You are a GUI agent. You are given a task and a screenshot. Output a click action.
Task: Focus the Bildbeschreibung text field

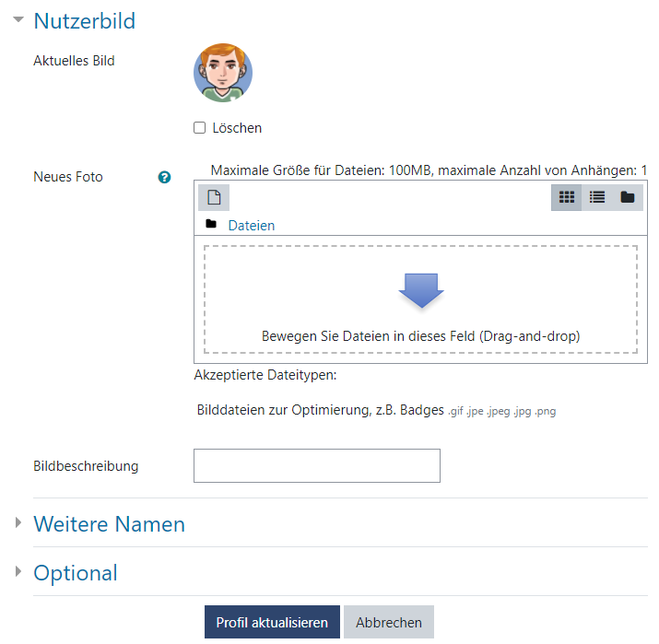316,465
